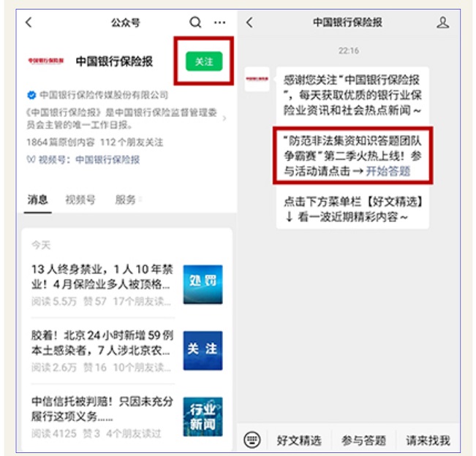Open the 视频号: 中国银行保险报 link
This screenshot has height=456, width=476.
click(83, 159)
